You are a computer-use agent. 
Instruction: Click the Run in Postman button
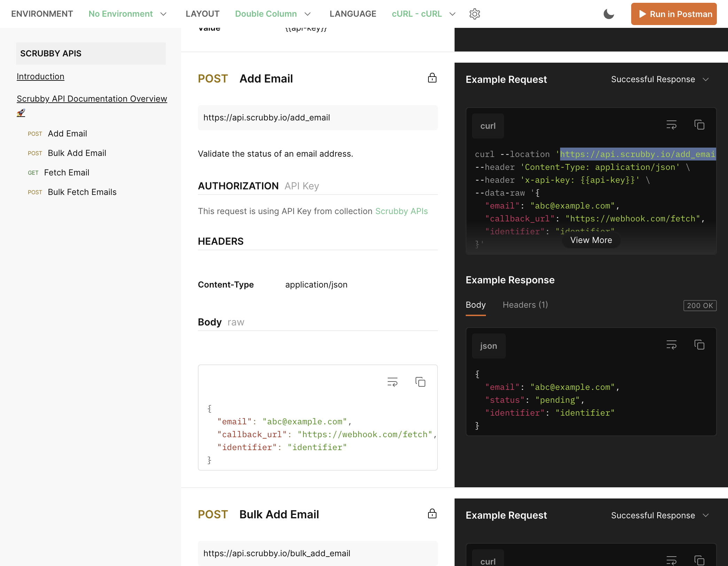(x=674, y=14)
